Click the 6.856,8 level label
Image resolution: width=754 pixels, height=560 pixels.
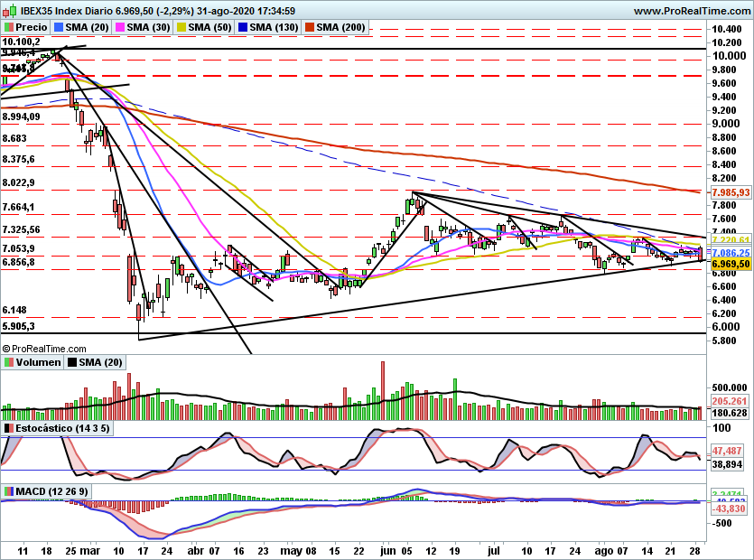coord(18,262)
